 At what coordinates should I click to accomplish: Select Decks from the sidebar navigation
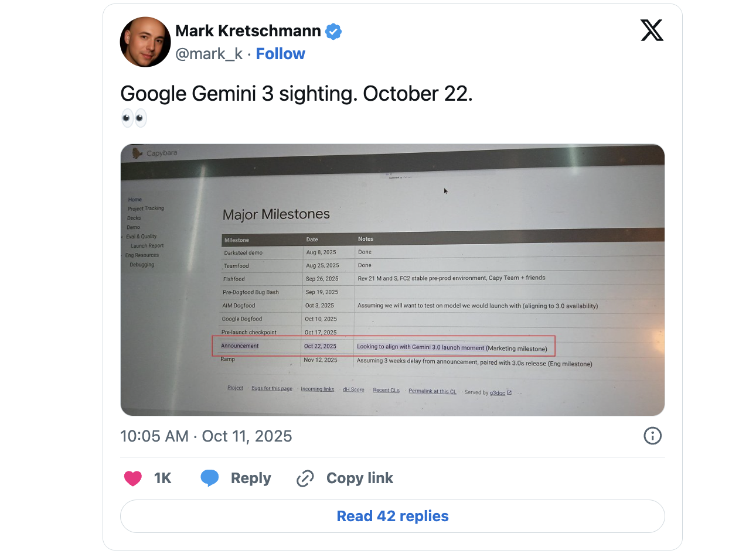click(133, 217)
